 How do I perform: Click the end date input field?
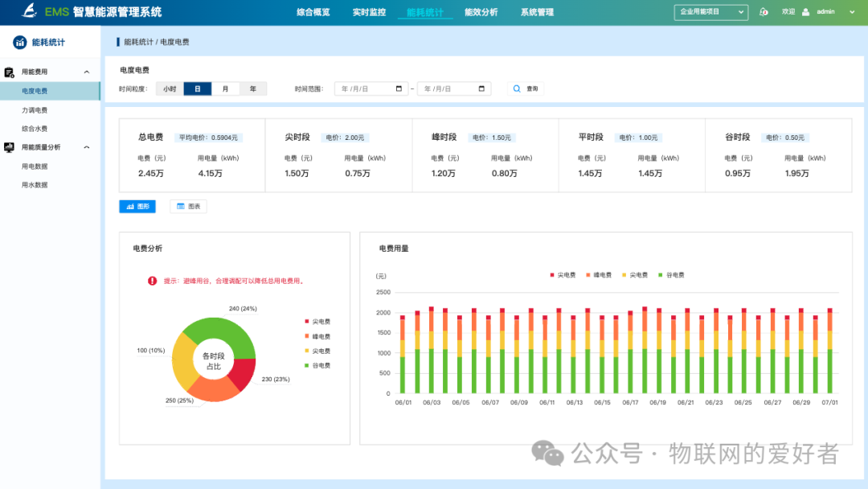click(454, 88)
